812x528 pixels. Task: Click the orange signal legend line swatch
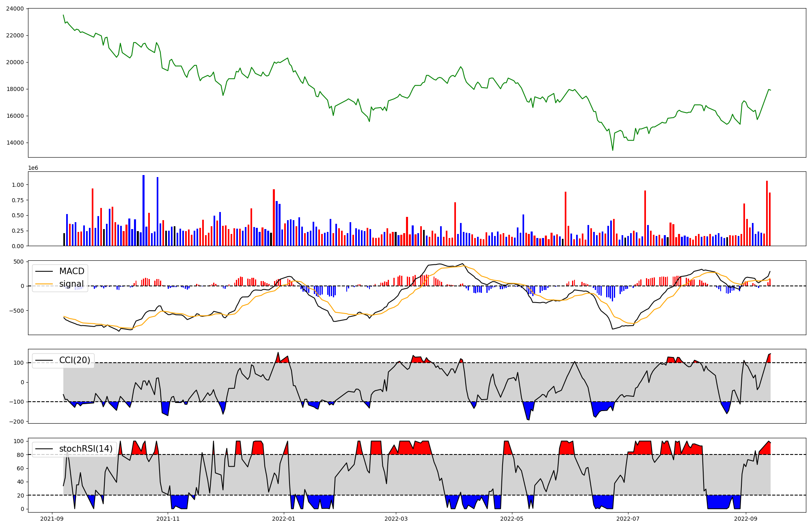point(44,284)
